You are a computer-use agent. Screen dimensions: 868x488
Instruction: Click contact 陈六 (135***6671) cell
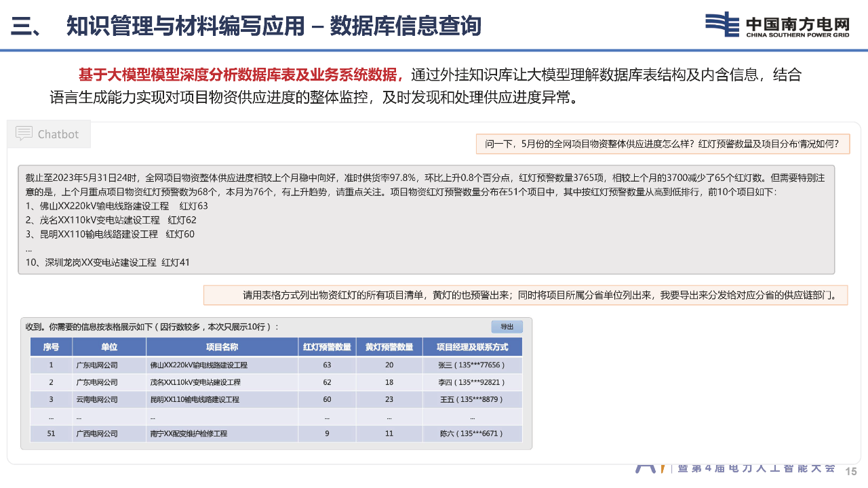click(472, 433)
